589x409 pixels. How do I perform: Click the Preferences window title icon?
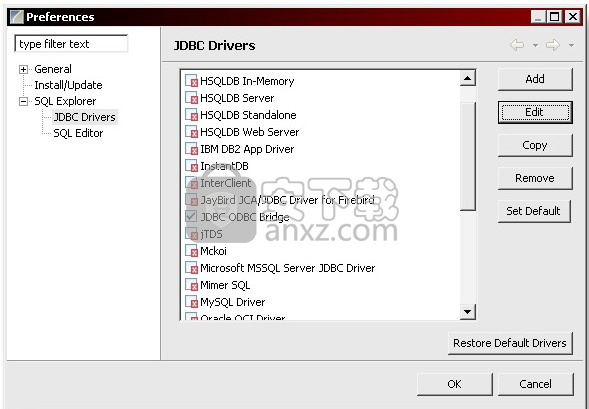click(17, 17)
